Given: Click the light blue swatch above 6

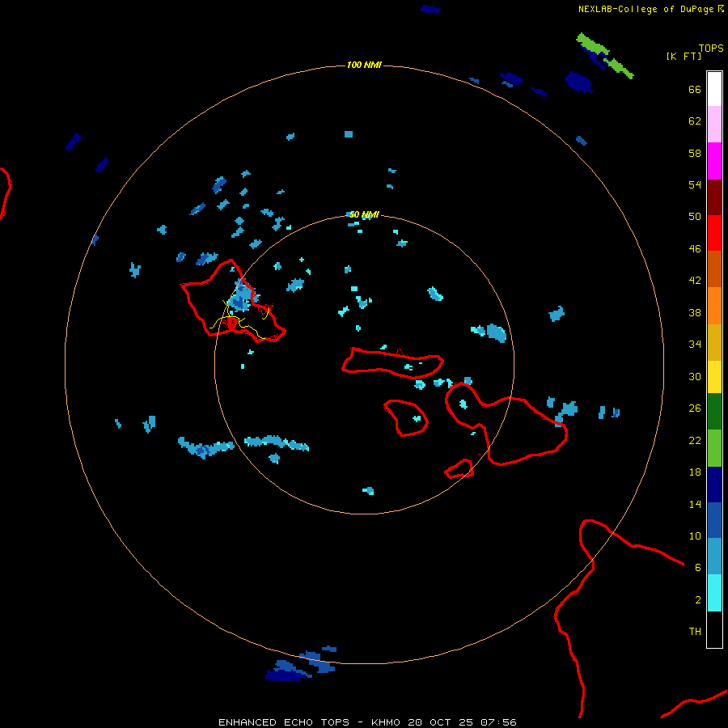Looking at the screenshot, I should (x=714, y=557).
